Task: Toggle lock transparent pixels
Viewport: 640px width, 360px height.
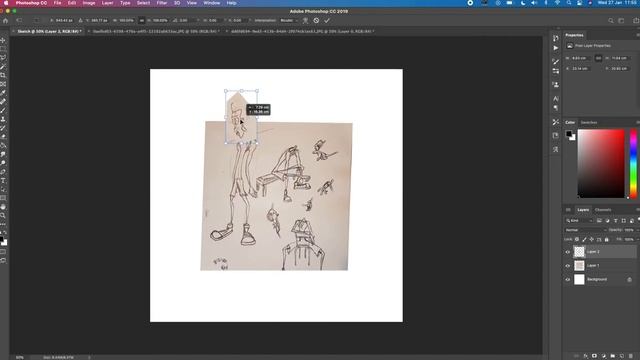Action: 577,240
